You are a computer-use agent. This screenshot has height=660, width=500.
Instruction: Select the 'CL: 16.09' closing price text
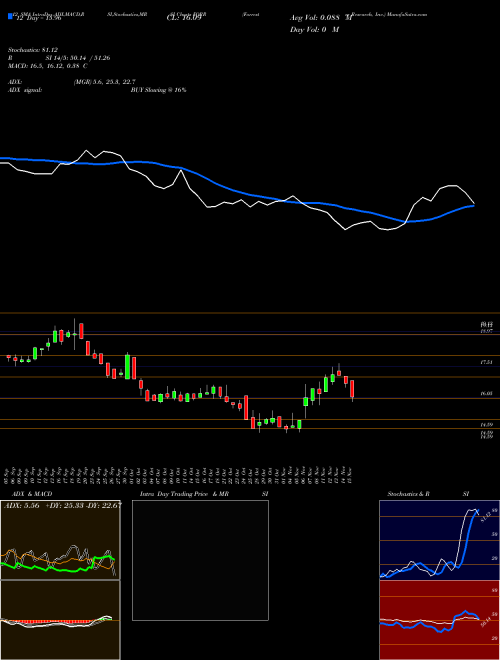tap(183, 18)
